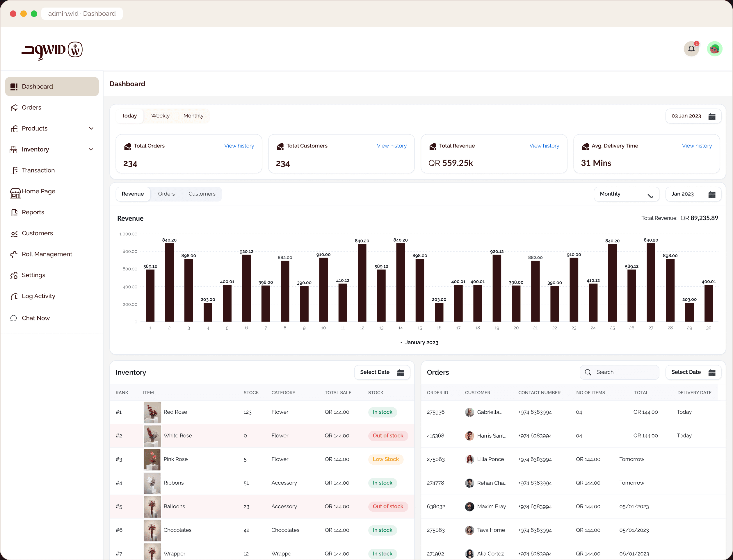The image size is (733, 560).
Task: View history for Total Customers
Action: point(392,146)
